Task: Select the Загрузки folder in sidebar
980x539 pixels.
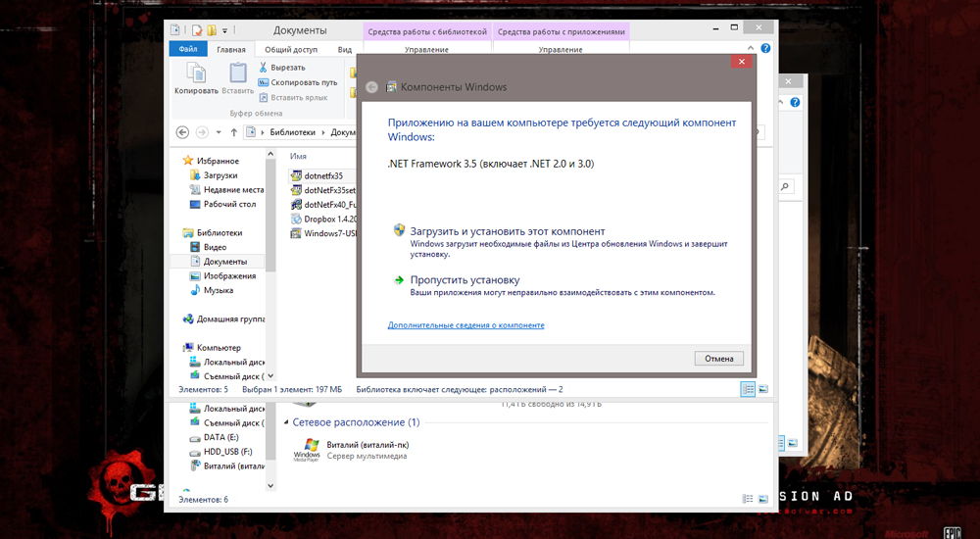Action: [220, 175]
